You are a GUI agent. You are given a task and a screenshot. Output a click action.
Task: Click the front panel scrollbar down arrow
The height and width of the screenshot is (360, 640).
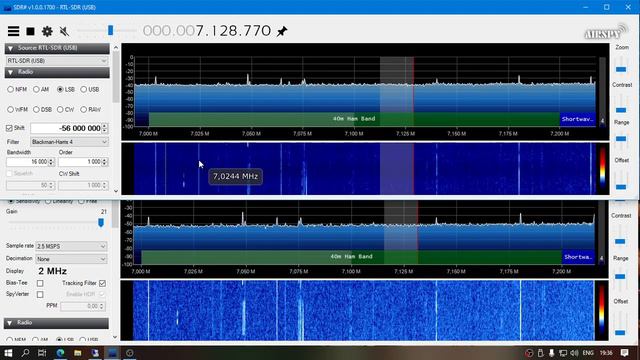pos(116,191)
